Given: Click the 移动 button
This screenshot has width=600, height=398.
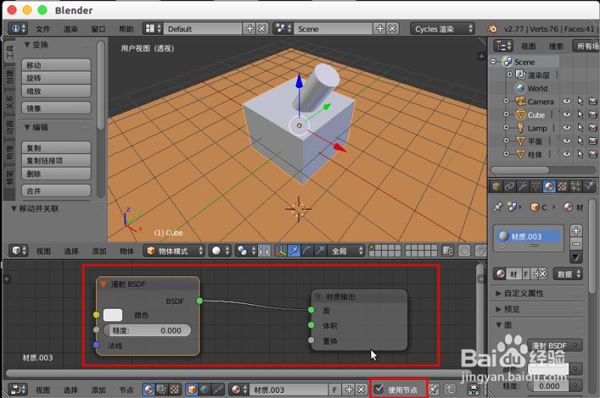Looking at the screenshot, I should tap(56, 65).
